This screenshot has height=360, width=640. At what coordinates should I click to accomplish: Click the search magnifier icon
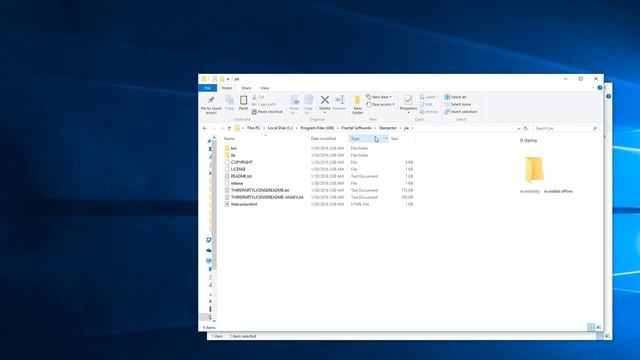coord(595,129)
